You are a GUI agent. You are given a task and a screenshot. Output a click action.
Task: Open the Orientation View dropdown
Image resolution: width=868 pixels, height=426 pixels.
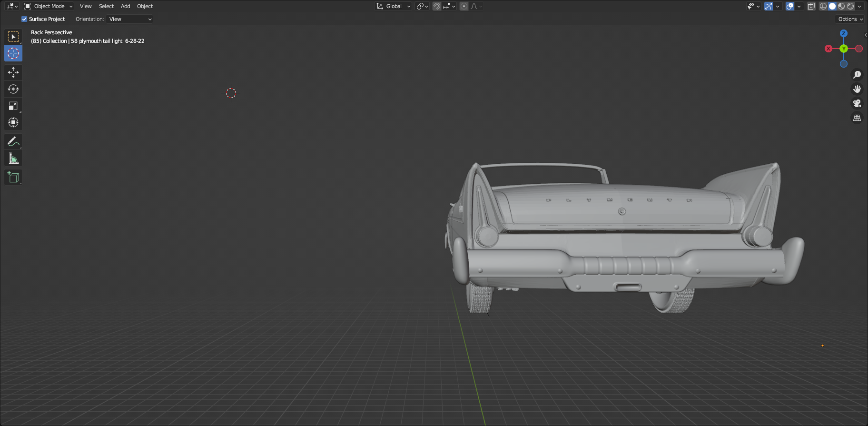click(x=130, y=19)
